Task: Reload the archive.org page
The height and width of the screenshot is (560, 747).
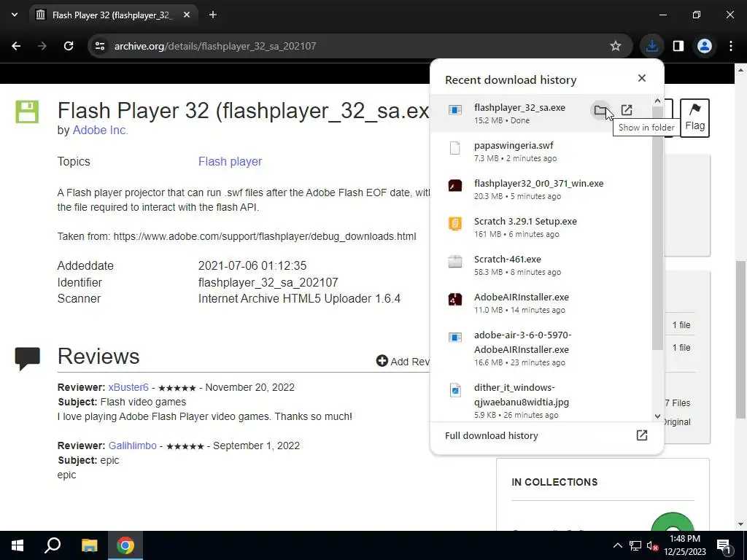Action: point(69,46)
